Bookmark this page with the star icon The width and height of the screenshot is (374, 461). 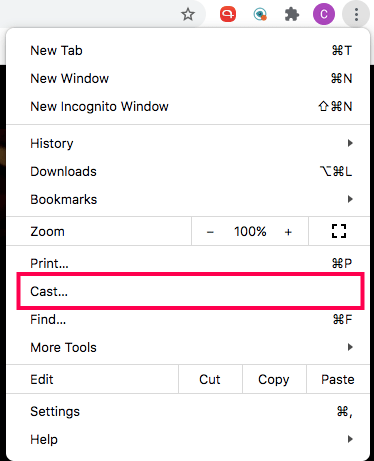pyautogui.click(x=188, y=14)
